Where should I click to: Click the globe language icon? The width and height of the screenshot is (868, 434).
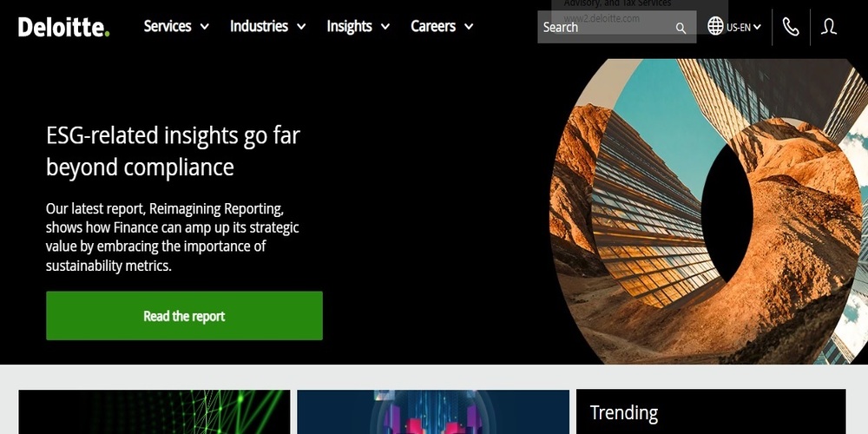715,26
